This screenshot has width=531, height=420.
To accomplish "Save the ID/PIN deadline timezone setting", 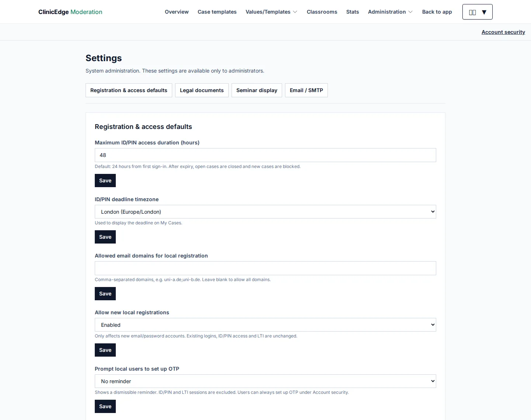I will tap(105, 237).
